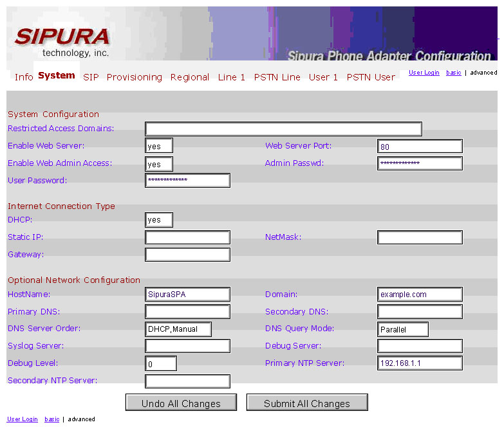Change the DNS Query Mode Parallel selector
Viewport: 504px width, 427px height.
click(403, 329)
